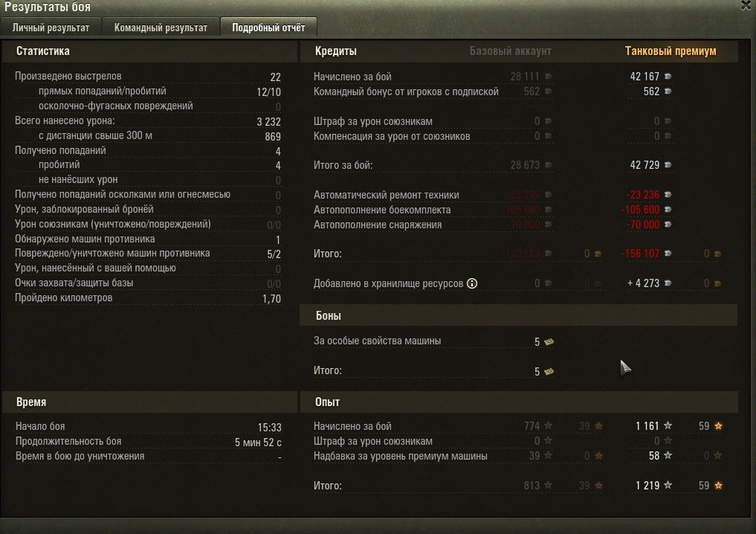This screenshot has height=534, width=756.
Task: Click the Базовый аккаунт column header
Action: (x=510, y=51)
